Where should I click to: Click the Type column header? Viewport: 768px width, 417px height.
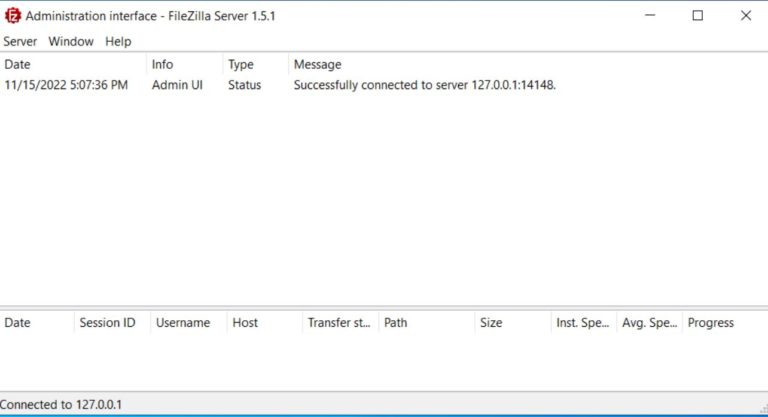coord(256,64)
